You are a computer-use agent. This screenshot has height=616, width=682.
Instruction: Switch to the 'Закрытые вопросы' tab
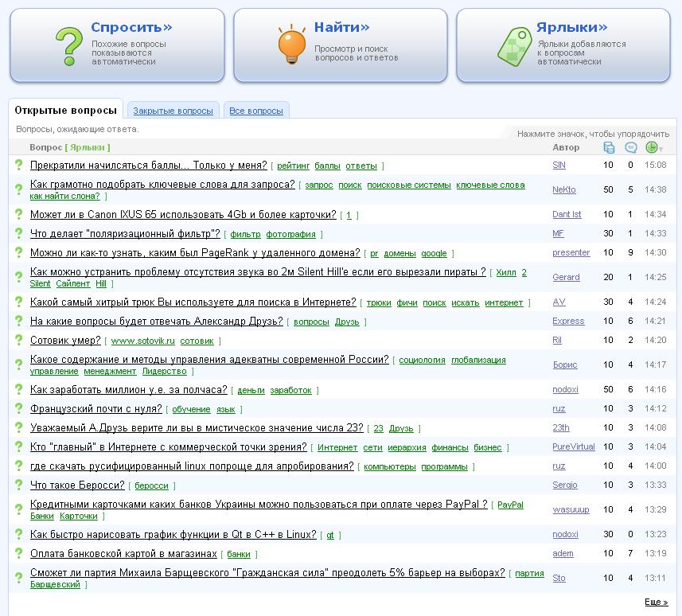[x=173, y=111]
